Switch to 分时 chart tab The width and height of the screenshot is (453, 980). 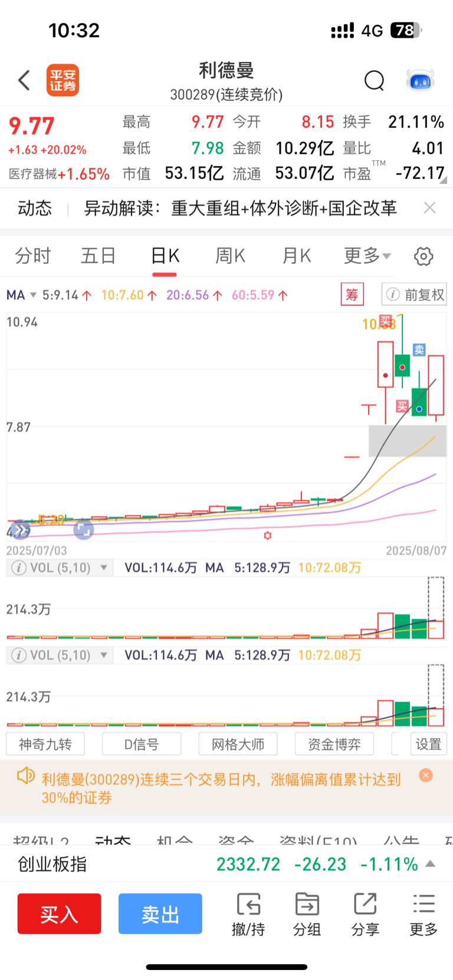tap(33, 256)
